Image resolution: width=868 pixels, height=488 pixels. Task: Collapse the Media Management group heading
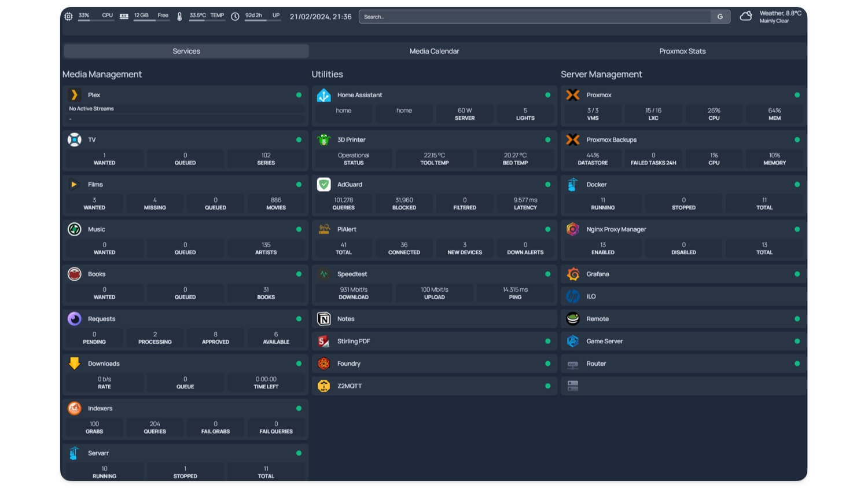click(x=102, y=74)
